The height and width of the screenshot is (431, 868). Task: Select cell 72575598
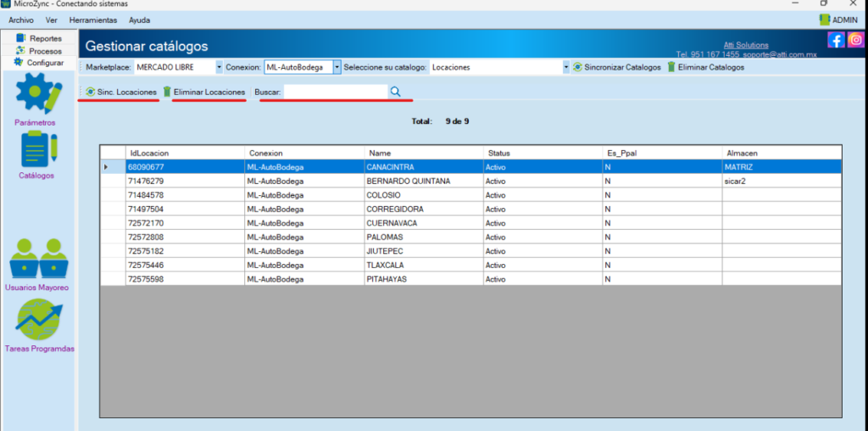185,279
